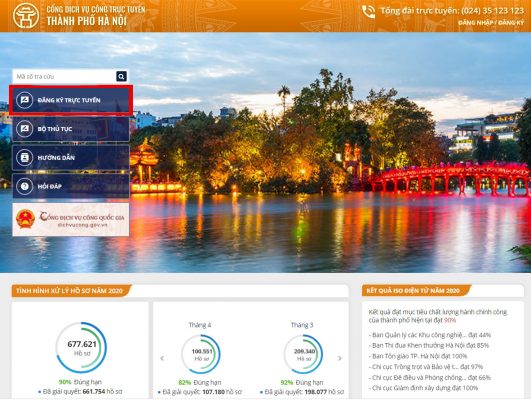Click 'Ban Thi đua Khen thưởng Hà Nội đạt 85%'
The height and width of the screenshot is (400, 531).
(429, 345)
